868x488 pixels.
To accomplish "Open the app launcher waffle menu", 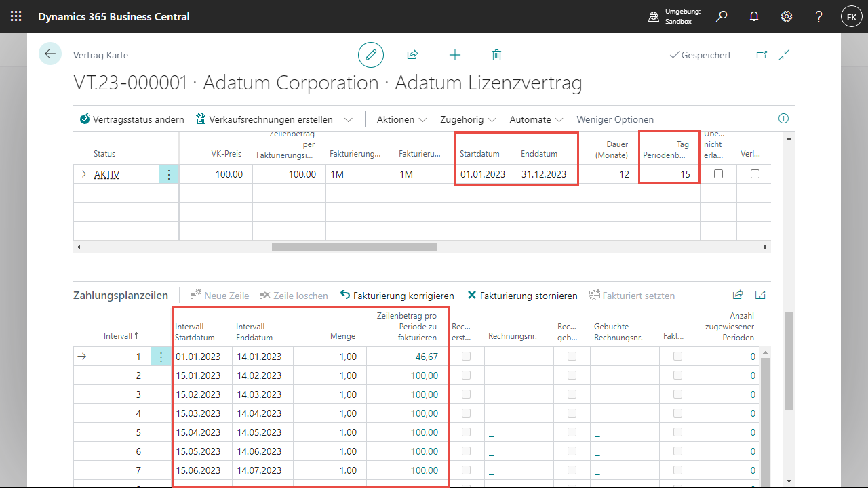I will click(16, 16).
